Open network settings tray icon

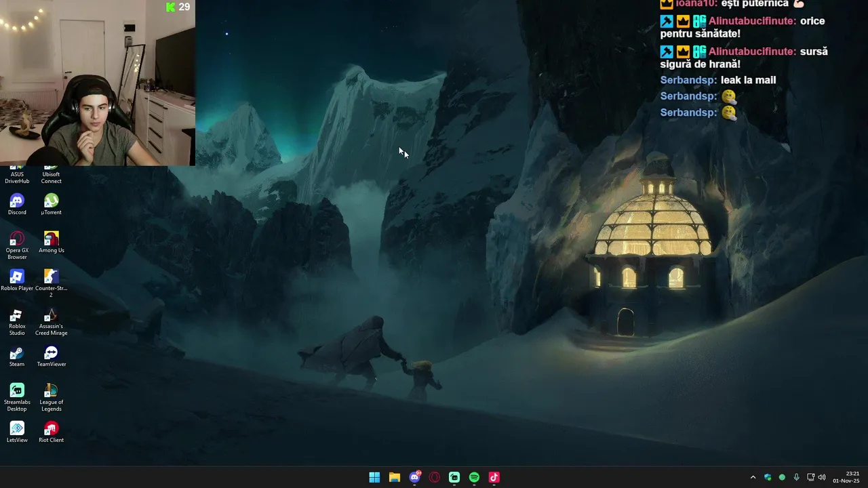810,477
